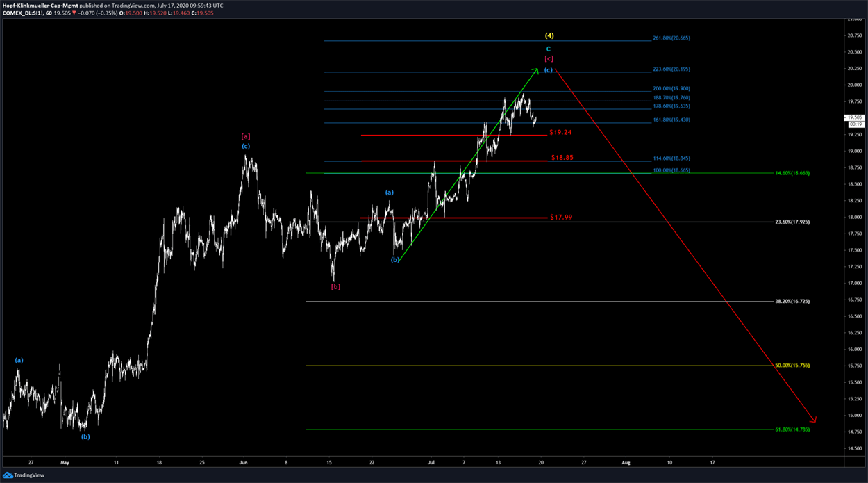
Task: Select the $17.99 red price line label
Action: pyautogui.click(x=561, y=218)
